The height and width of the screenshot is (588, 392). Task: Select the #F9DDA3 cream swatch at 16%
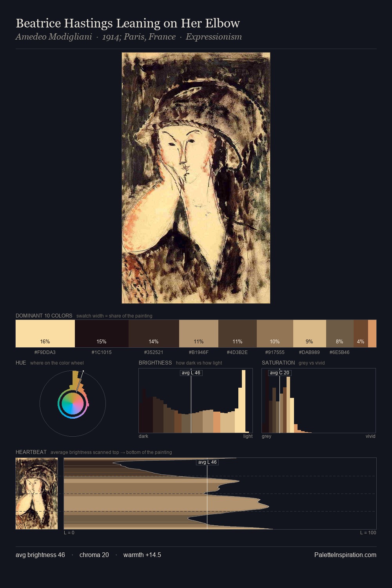click(45, 334)
